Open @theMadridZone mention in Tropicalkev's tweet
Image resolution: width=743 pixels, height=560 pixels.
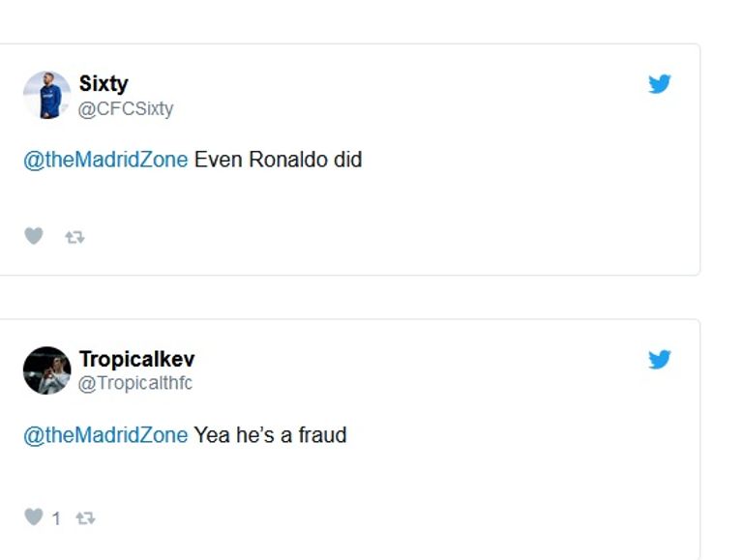click(105, 435)
